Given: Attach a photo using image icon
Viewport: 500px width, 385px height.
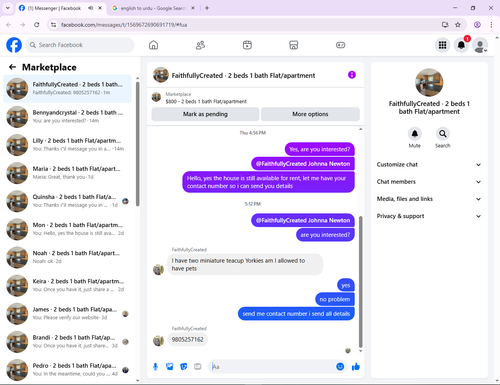Looking at the screenshot, I should pos(170,367).
